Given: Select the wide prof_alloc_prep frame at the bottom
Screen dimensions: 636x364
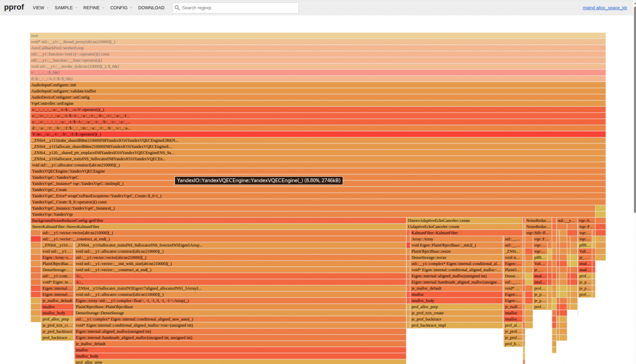Looking at the screenshot, I should coord(241,362).
